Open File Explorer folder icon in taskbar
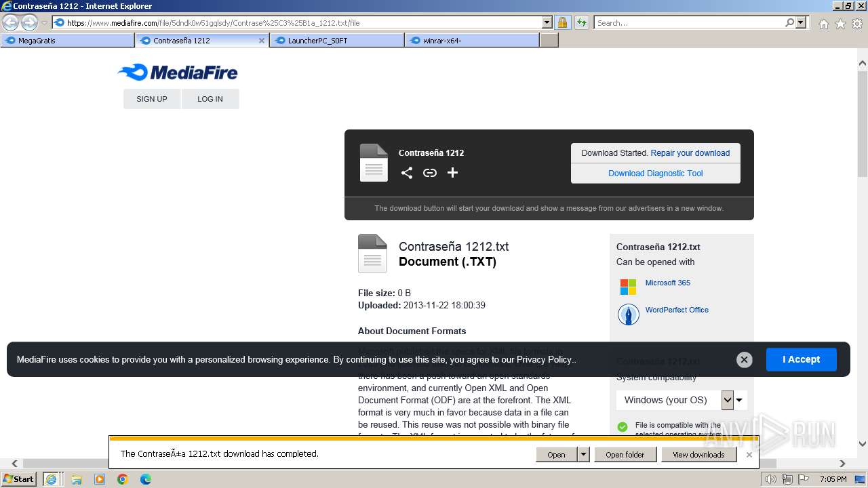868x488 pixels. tap(77, 479)
